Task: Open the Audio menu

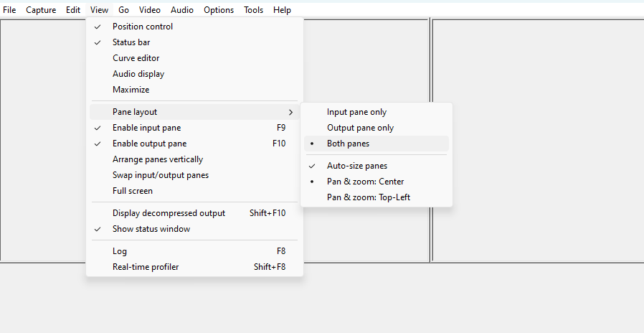Action: 182,10
